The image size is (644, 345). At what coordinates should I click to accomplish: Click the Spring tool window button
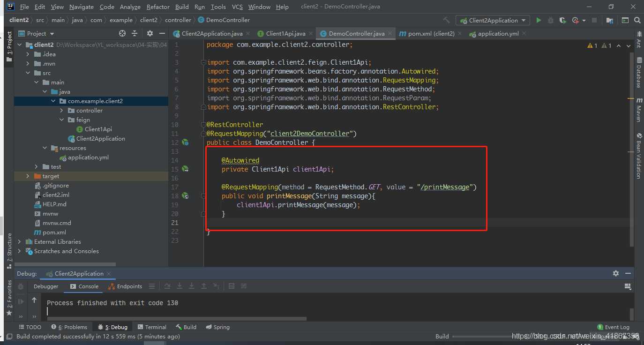pyautogui.click(x=217, y=327)
